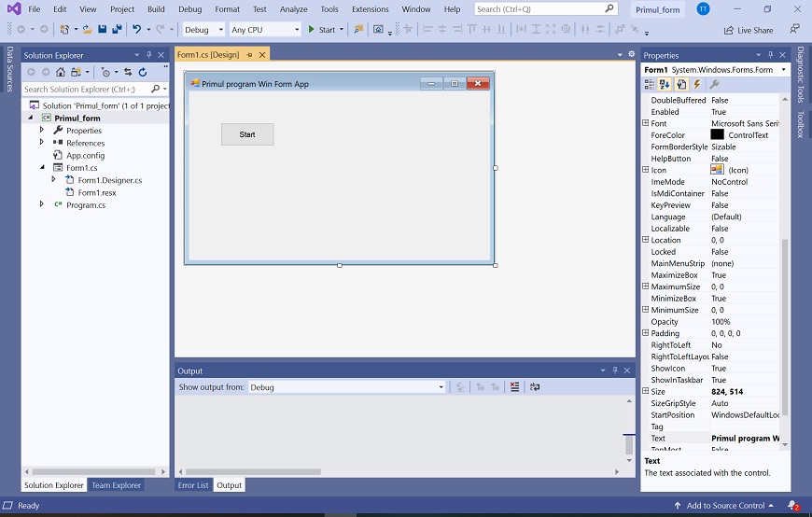The width and height of the screenshot is (812, 517).
Task: Click the black ForeColor swatch
Action: 717,135
